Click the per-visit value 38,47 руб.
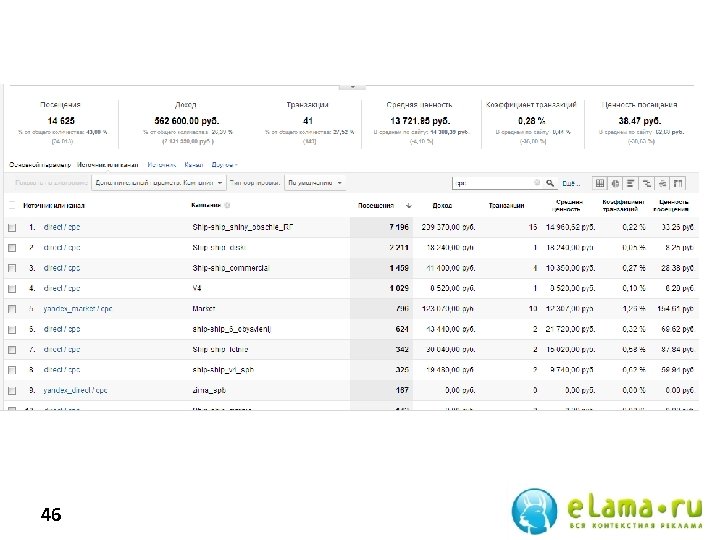720x540 pixels. pyautogui.click(x=640, y=121)
